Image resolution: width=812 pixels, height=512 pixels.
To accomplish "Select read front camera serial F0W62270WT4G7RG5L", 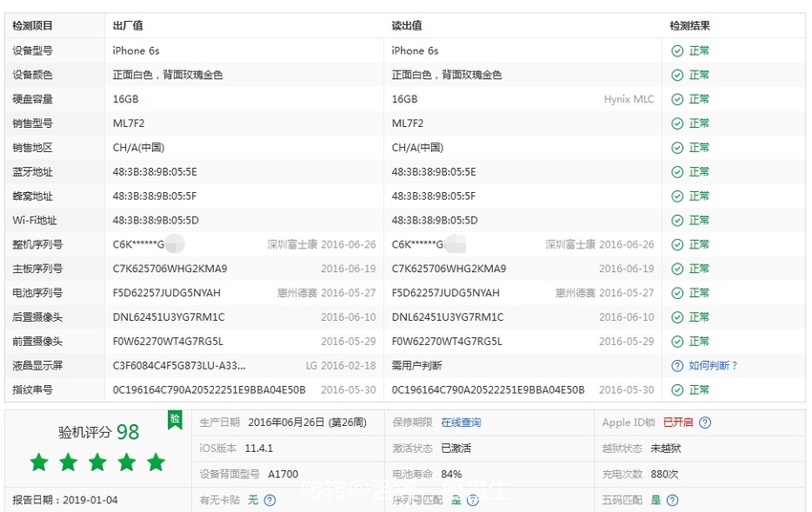I will [447, 342].
